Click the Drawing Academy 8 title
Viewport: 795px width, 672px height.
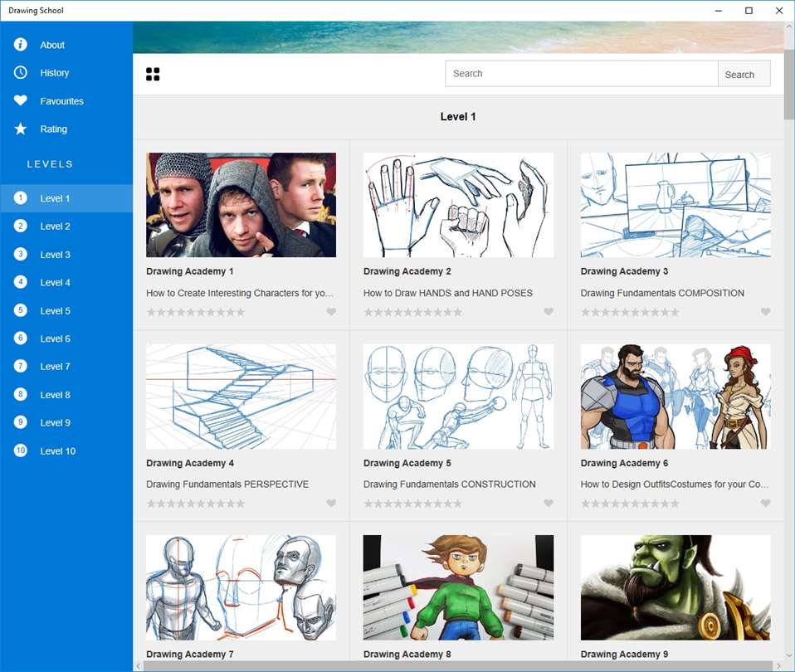(407, 654)
